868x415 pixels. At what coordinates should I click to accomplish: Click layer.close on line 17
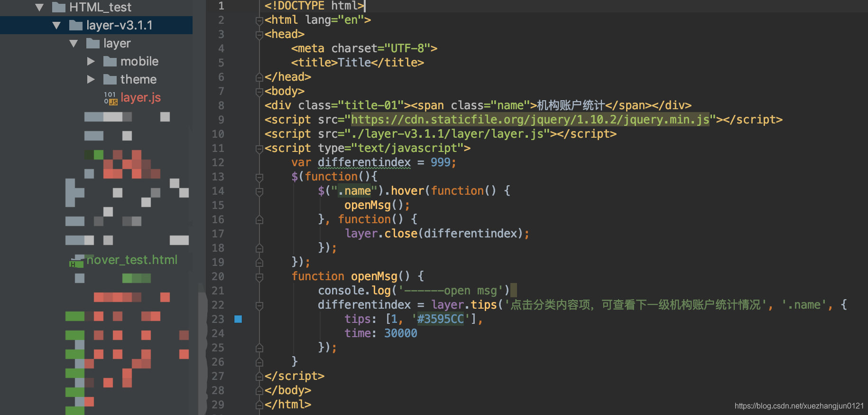[381, 234]
